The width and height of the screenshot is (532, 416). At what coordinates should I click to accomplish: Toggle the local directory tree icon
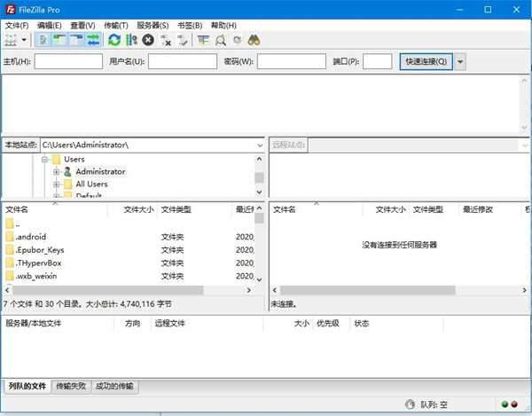point(60,40)
